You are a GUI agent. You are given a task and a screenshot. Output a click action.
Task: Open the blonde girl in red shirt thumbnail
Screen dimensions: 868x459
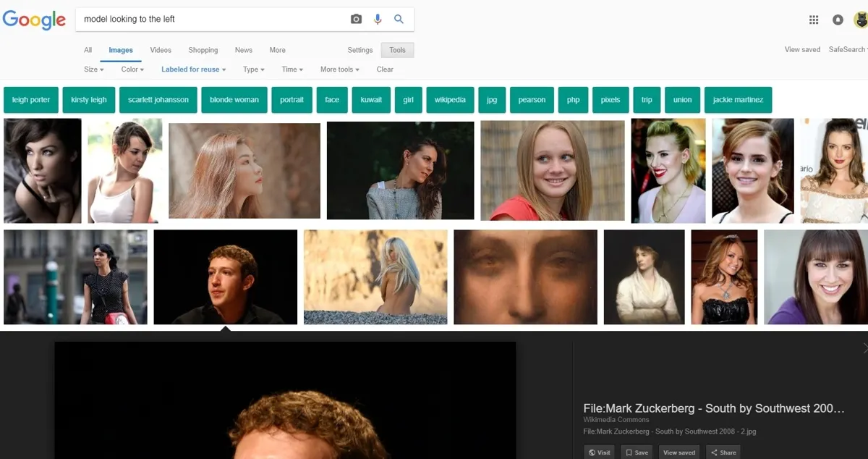553,170
